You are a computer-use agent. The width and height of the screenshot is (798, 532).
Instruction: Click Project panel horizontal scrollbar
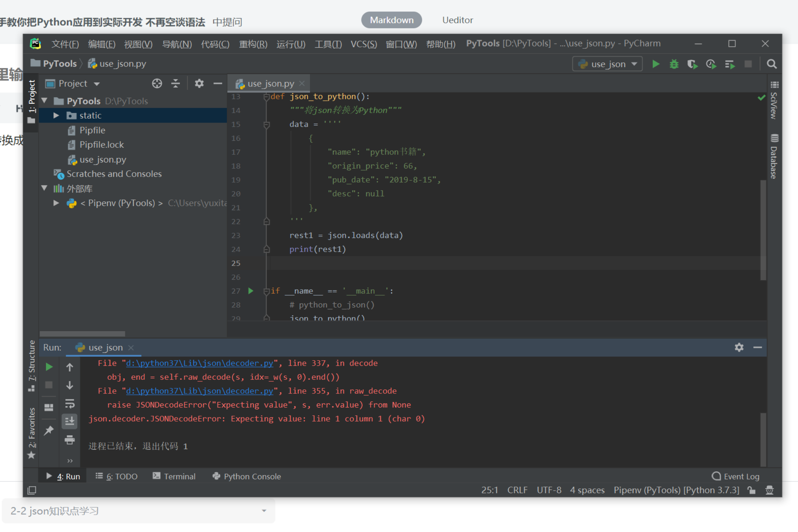click(x=82, y=334)
